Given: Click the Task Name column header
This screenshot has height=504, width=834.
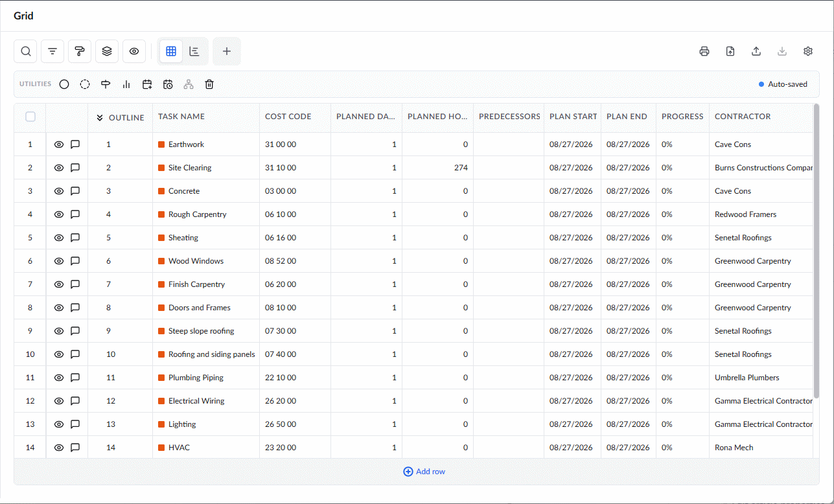Looking at the screenshot, I should point(206,117).
